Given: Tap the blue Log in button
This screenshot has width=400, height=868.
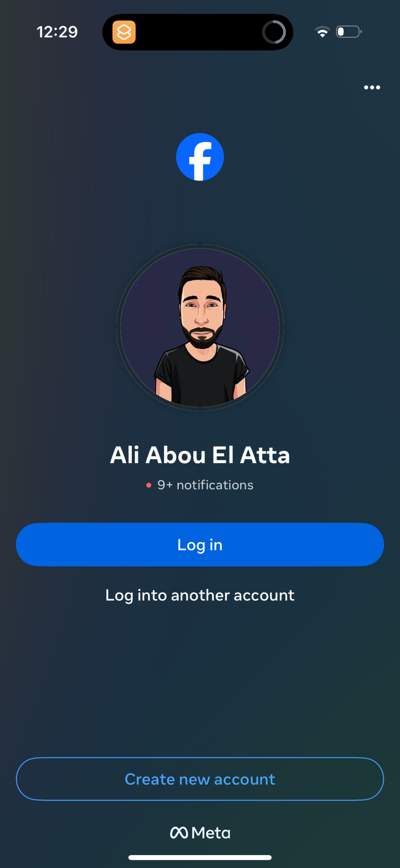Looking at the screenshot, I should (x=200, y=545).
